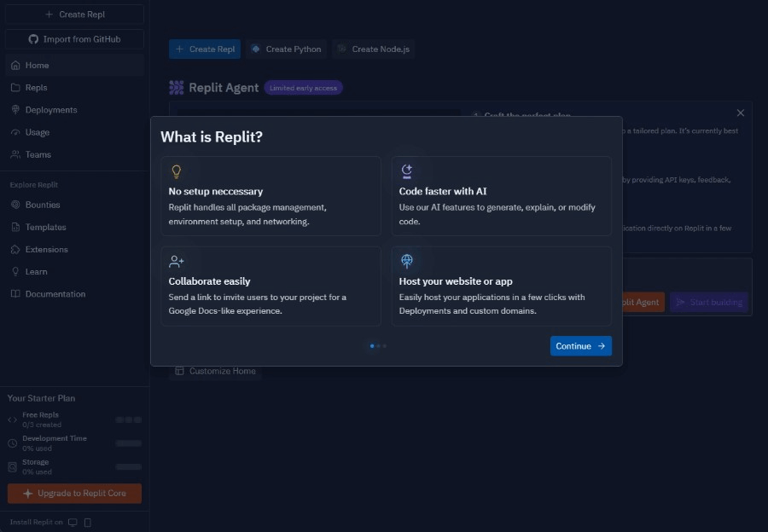Open Home in the sidebar
This screenshot has height=532, width=768.
point(74,65)
